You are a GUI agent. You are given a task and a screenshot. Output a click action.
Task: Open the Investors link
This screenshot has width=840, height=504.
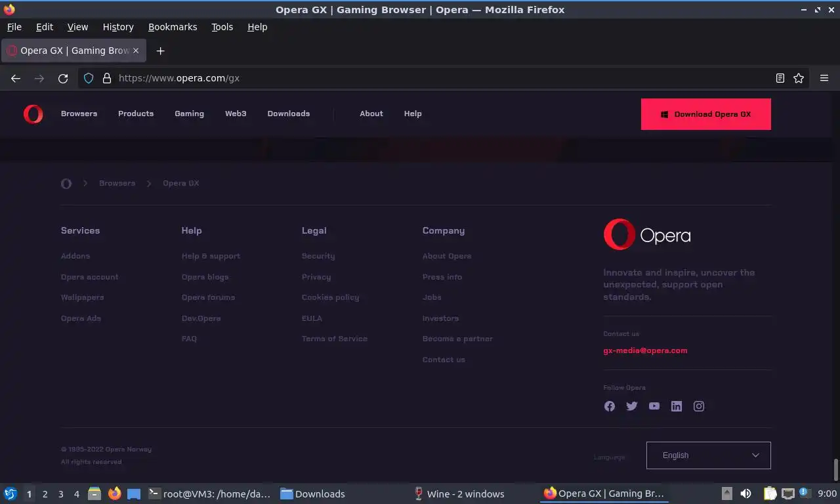pyautogui.click(x=440, y=318)
